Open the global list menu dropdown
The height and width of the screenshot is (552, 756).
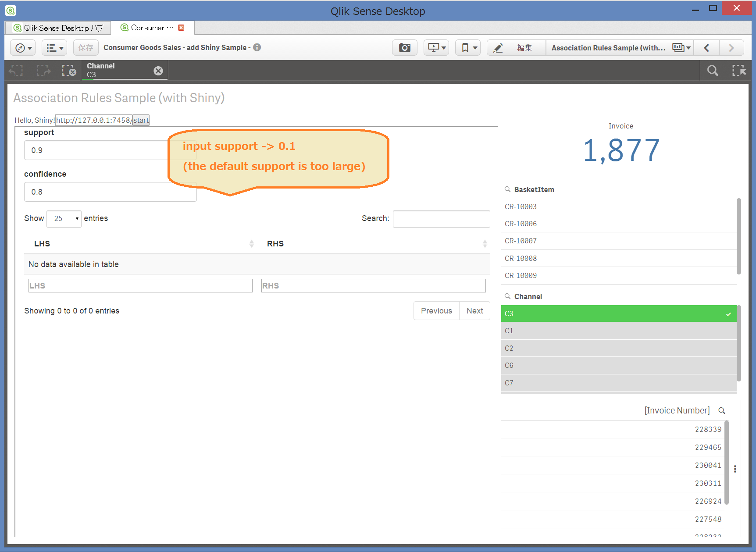pyautogui.click(x=54, y=48)
